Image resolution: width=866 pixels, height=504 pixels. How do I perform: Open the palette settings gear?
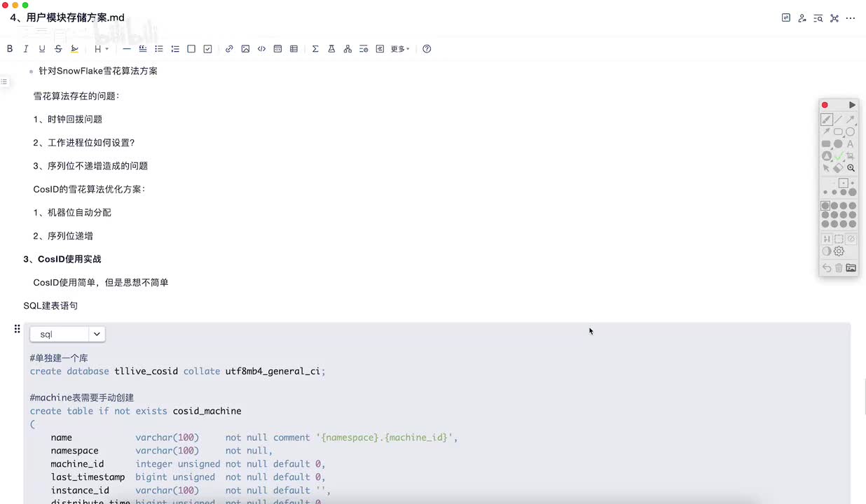(839, 251)
